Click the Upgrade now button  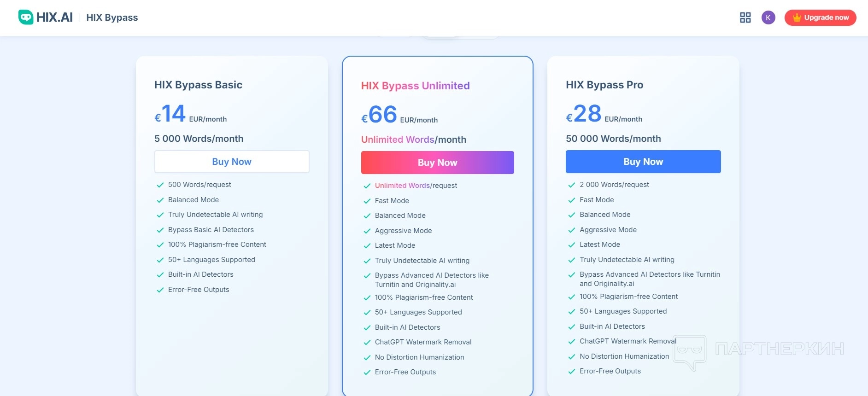click(820, 17)
